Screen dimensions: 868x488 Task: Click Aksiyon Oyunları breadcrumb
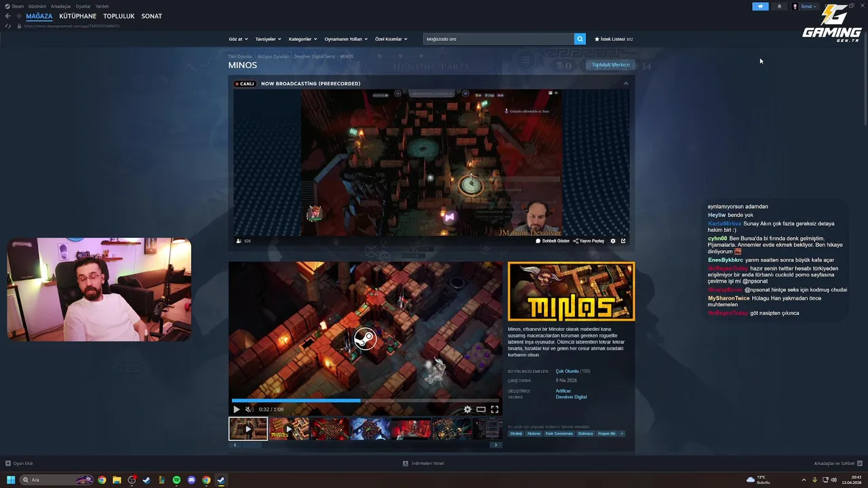click(x=273, y=56)
